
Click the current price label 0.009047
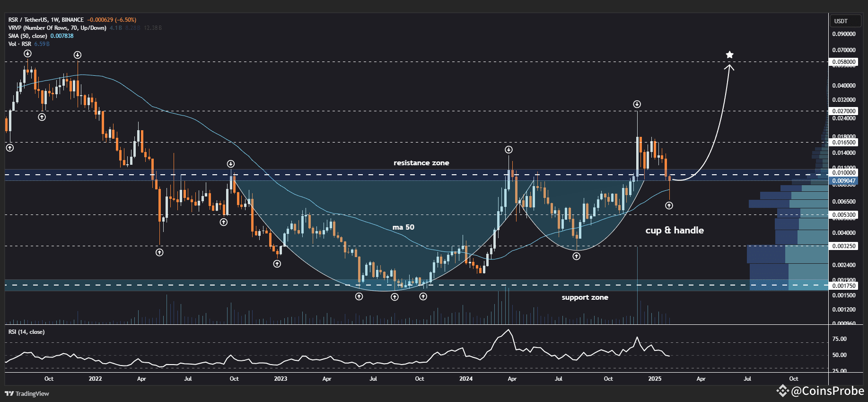point(844,181)
